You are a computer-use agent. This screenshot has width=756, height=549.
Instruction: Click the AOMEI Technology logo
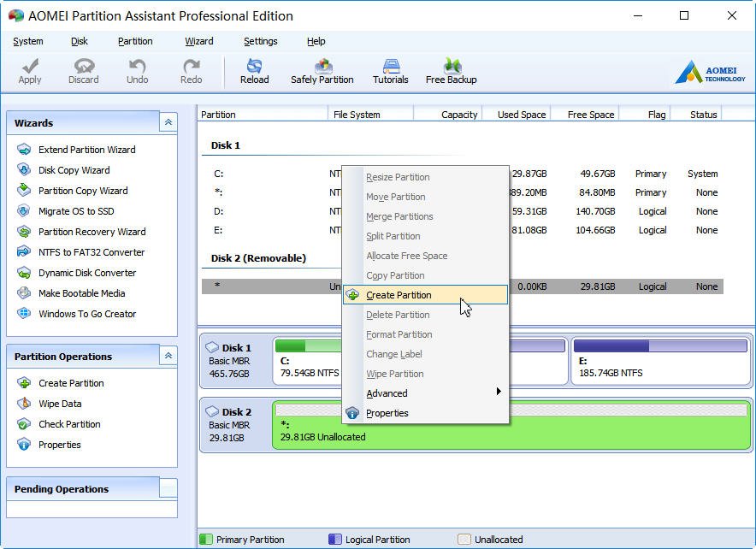[x=710, y=73]
